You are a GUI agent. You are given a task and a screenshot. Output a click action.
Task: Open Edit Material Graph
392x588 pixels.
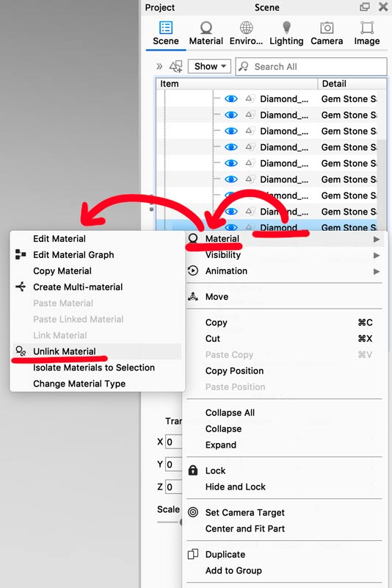tap(98, 255)
